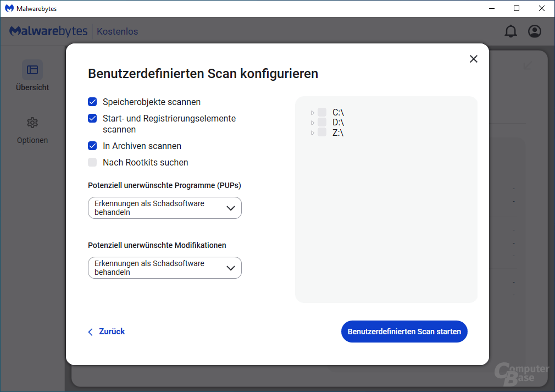The width and height of the screenshot is (555, 392).
Task: Check the Z:\ drive checkbox
Action: click(x=322, y=132)
